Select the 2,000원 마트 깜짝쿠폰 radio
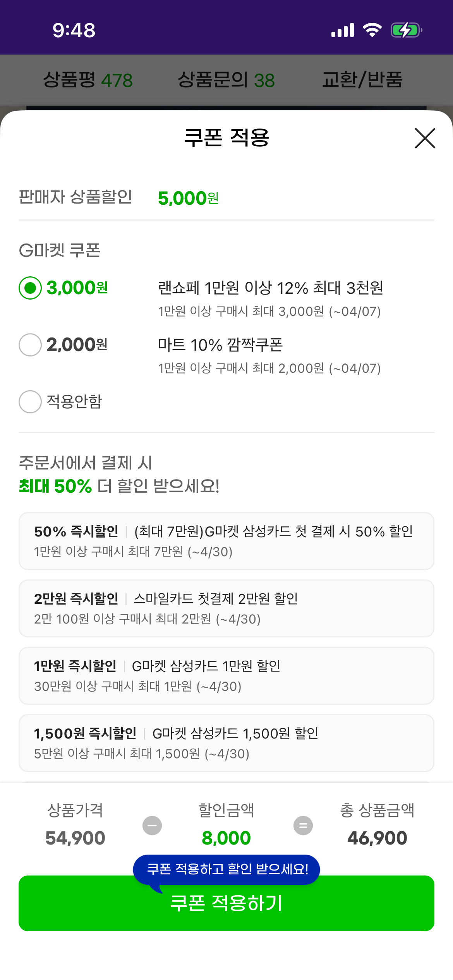The width and height of the screenshot is (453, 980). pos(30,345)
